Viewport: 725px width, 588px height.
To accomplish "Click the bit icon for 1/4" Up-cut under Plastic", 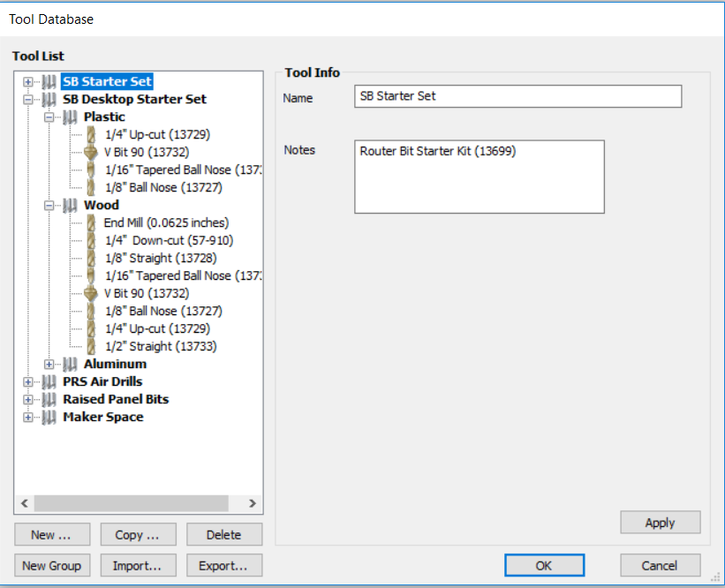I will [x=91, y=134].
